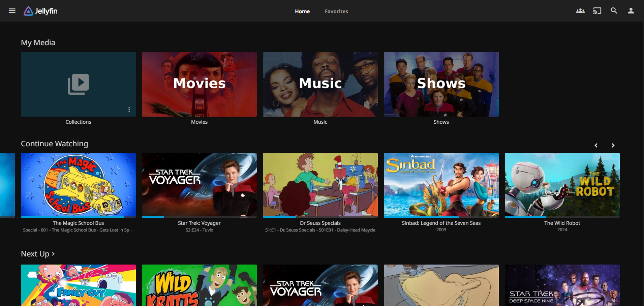644x306 pixels.
Task: Open the Shows library card
Action: pyautogui.click(x=441, y=84)
